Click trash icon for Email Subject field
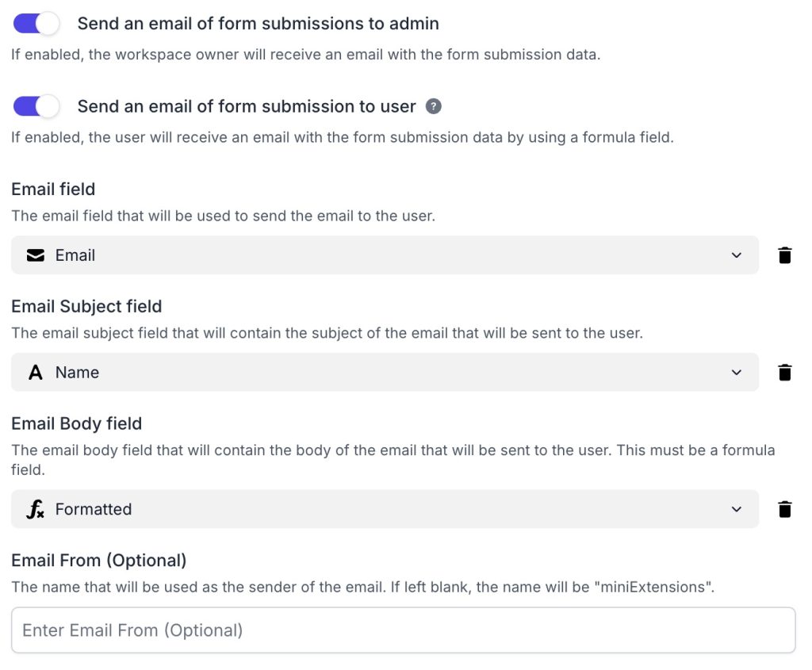The width and height of the screenshot is (812, 670). pos(785,373)
